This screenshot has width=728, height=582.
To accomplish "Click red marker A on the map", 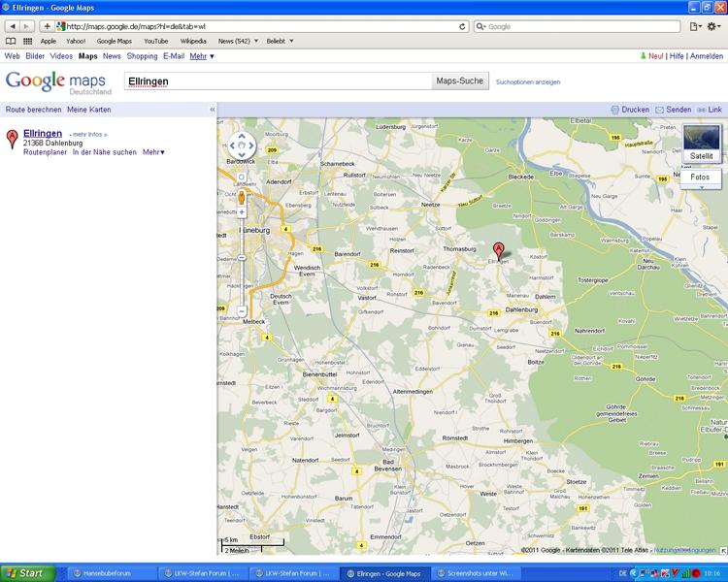I will pyautogui.click(x=498, y=251).
